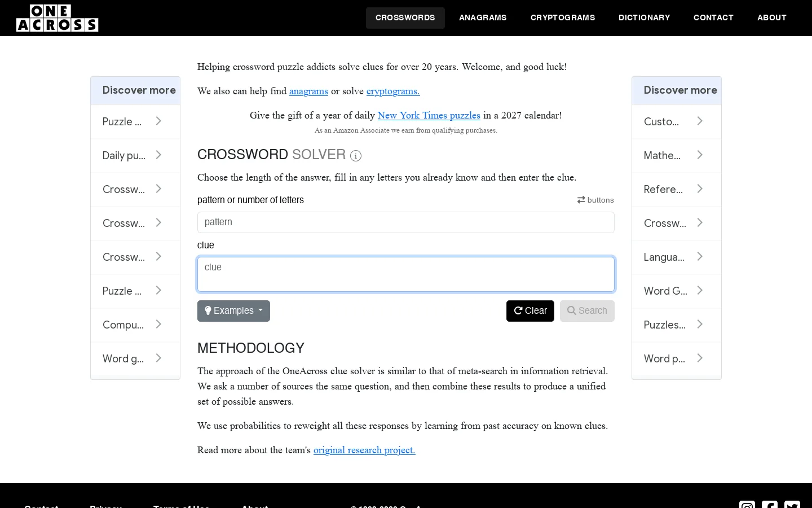Click the chevron next to Word g...
The image size is (812, 508).
click(x=158, y=358)
